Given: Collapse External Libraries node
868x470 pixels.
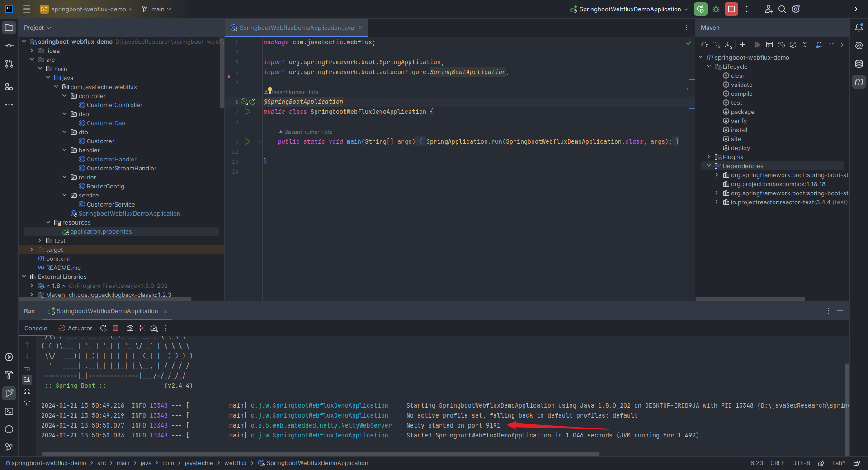Looking at the screenshot, I should [24, 277].
